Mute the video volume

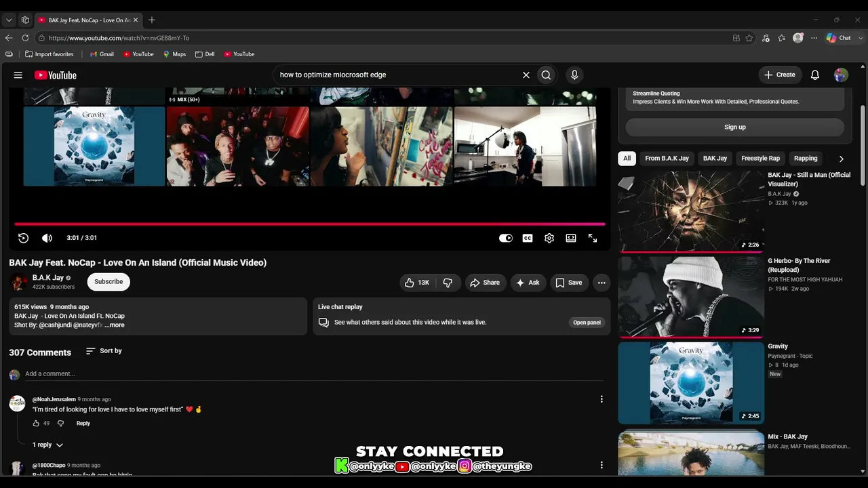click(x=47, y=238)
